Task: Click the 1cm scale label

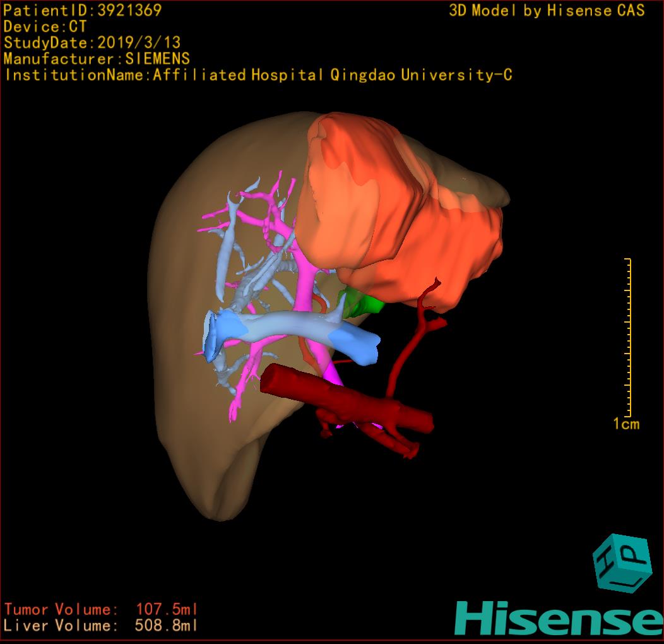Action: (626, 424)
